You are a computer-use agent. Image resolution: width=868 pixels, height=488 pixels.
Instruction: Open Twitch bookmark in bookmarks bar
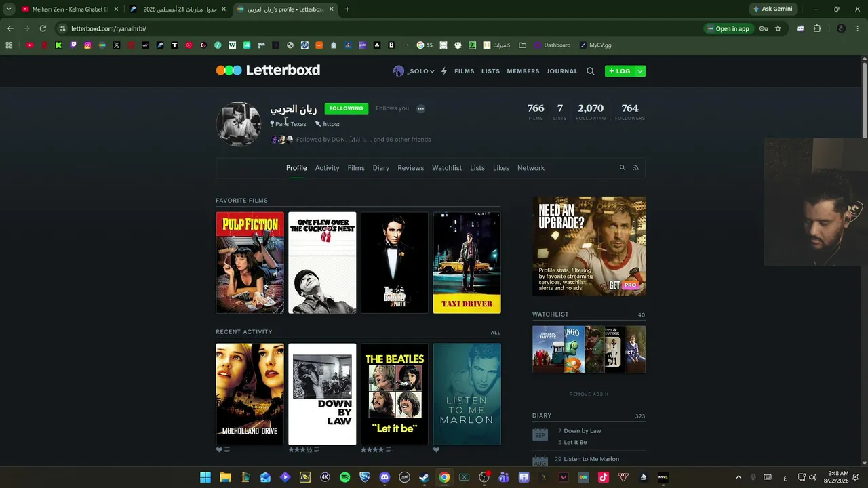pyautogui.click(x=73, y=45)
